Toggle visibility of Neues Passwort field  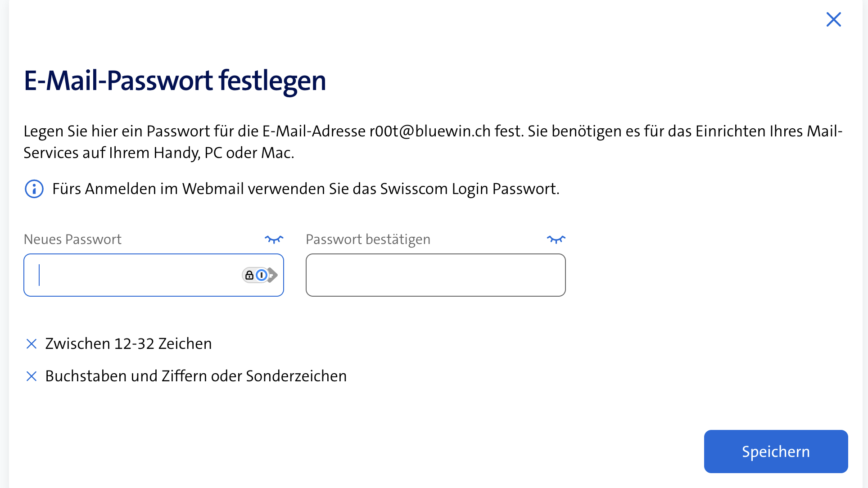tap(274, 239)
